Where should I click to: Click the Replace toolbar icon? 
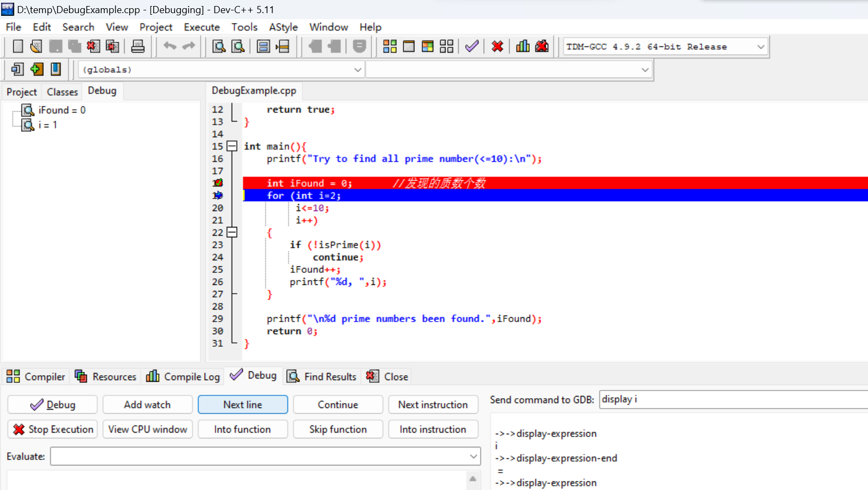point(238,46)
